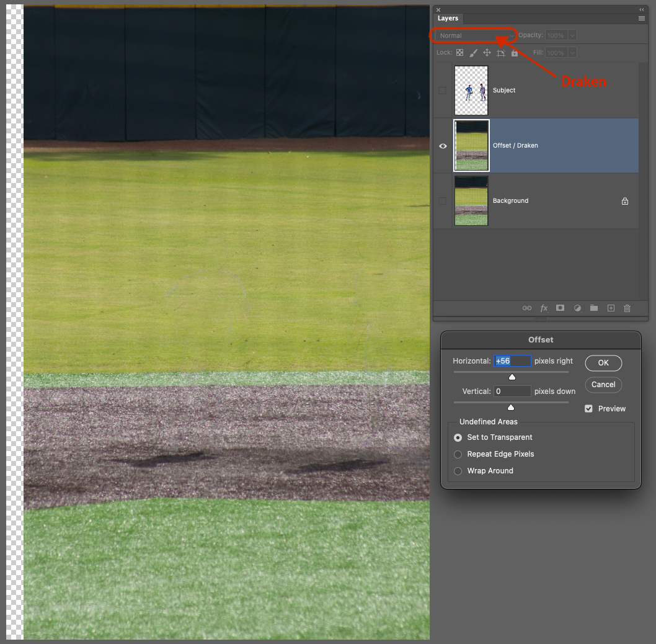The height and width of the screenshot is (644, 656).
Task: Click the Lock position icon
Action: [487, 52]
